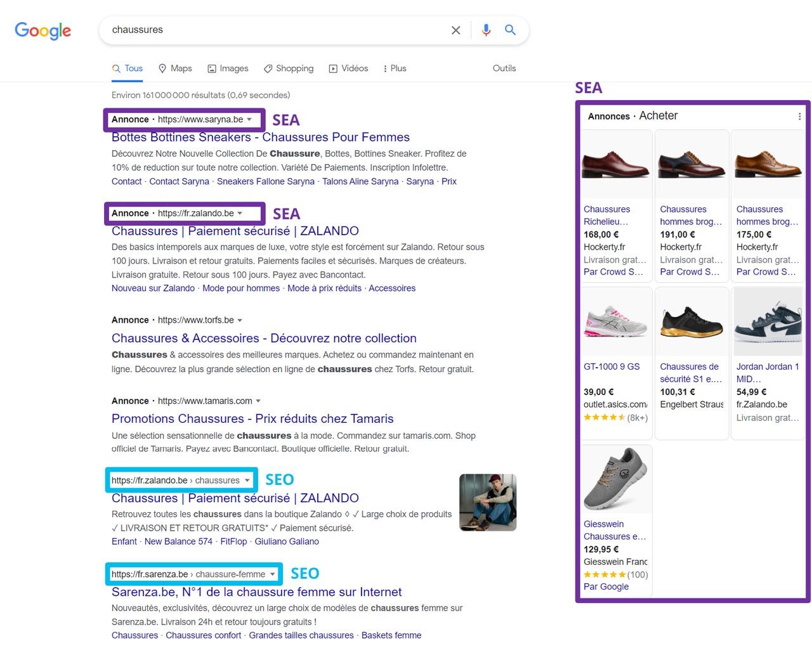812x653 pixels.
Task: Open Outils search tools
Action: (504, 68)
